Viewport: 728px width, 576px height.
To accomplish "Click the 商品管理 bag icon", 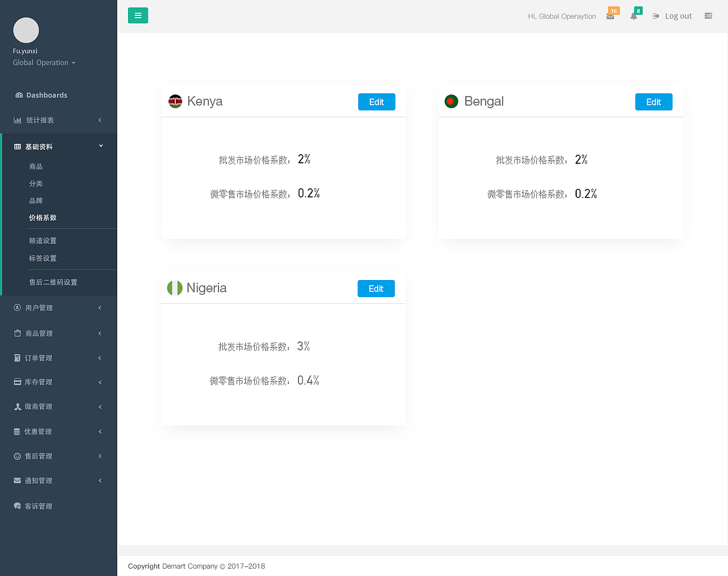I will [18, 333].
